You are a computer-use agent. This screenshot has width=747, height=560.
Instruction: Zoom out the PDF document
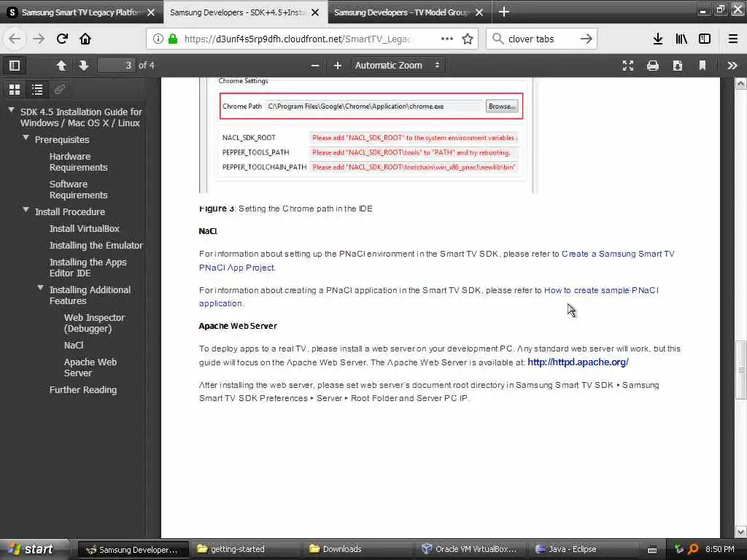pos(315,65)
